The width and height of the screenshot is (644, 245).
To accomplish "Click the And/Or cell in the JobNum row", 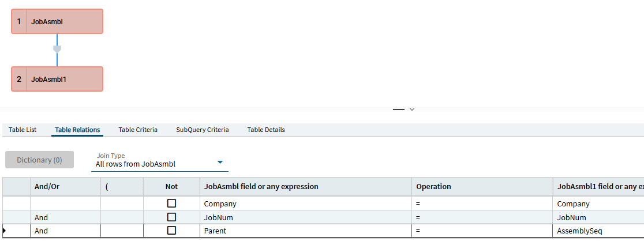I will 65,217.
